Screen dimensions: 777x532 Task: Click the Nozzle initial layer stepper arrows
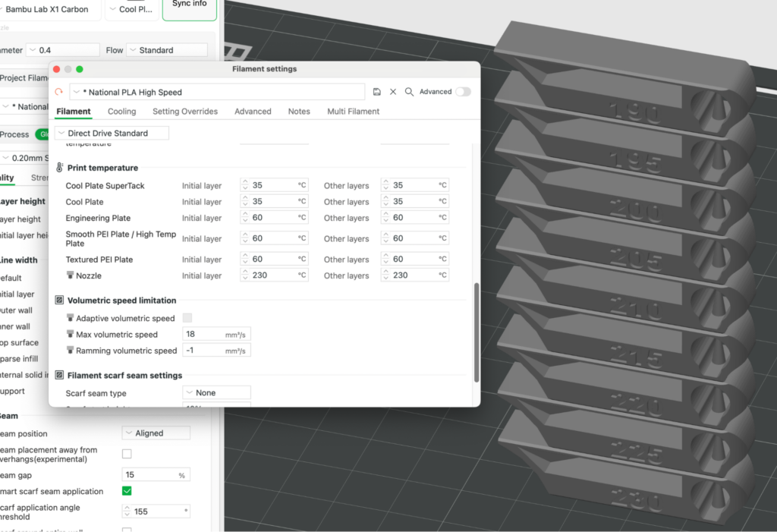pos(245,275)
